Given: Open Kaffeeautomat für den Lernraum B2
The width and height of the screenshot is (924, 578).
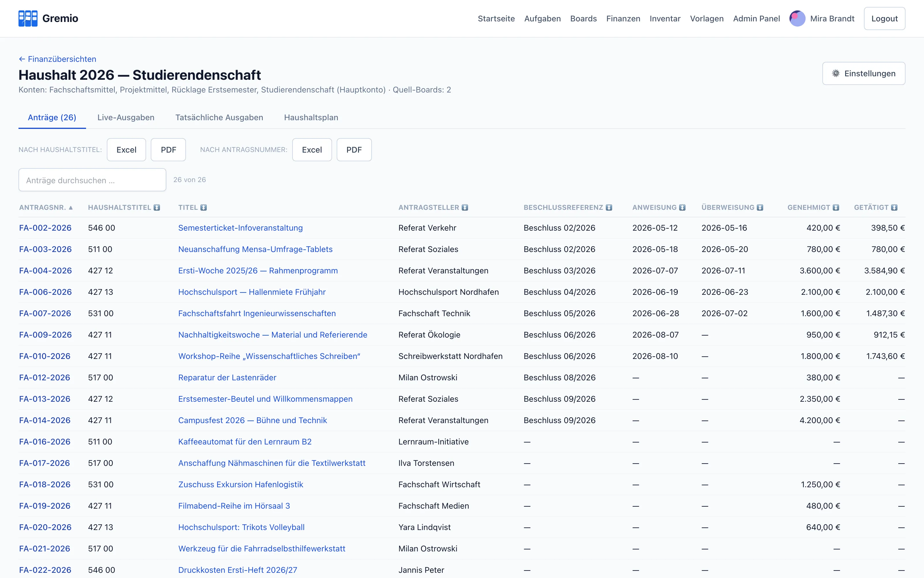Looking at the screenshot, I should click(245, 442).
